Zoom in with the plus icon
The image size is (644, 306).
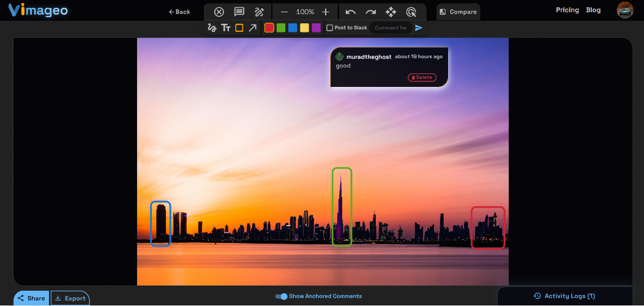[x=326, y=12]
